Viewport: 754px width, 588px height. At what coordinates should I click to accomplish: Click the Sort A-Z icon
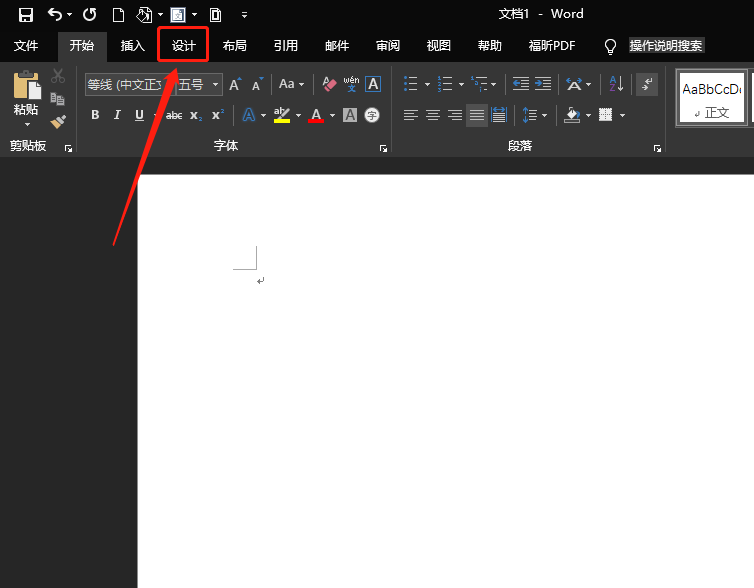(x=616, y=84)
